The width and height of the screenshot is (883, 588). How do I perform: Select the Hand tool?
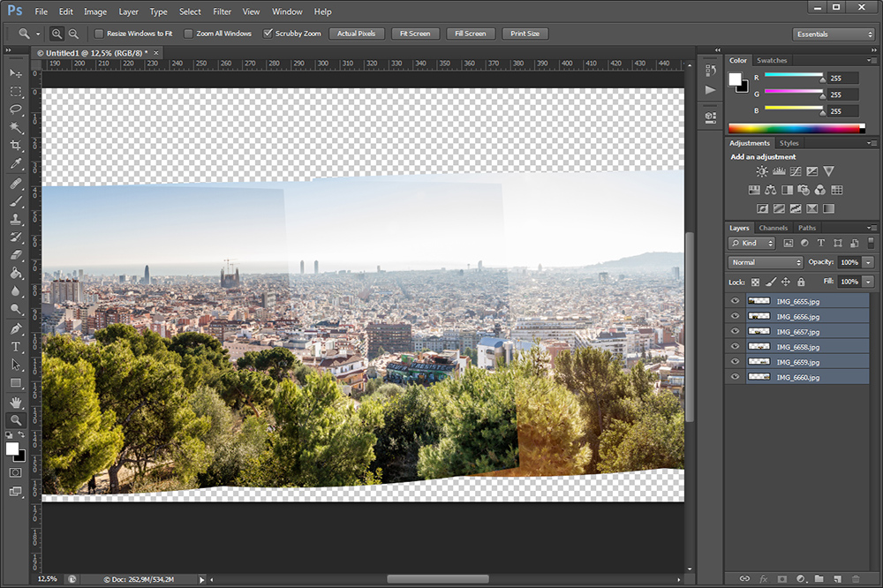click(16, 403)
